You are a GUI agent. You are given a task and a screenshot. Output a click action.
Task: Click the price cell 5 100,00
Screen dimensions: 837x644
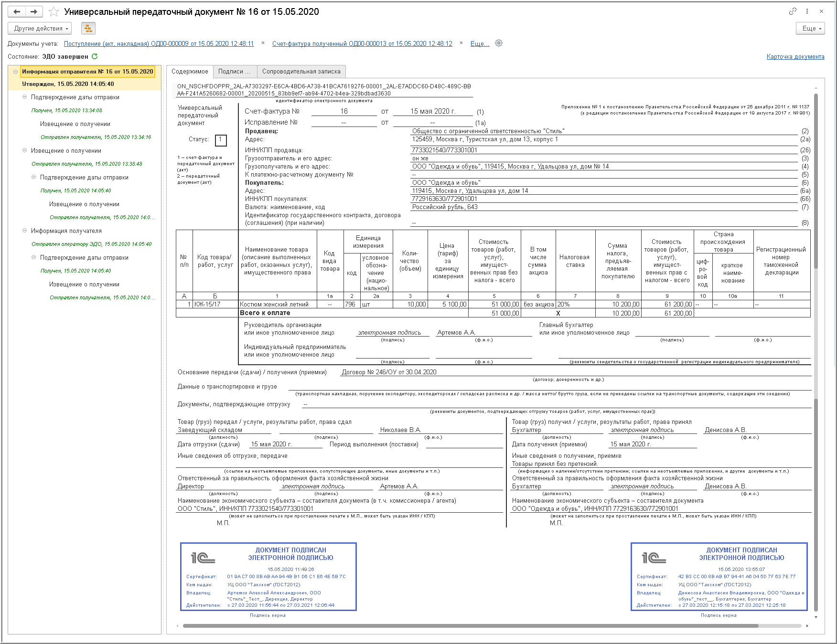coord(448,304)
